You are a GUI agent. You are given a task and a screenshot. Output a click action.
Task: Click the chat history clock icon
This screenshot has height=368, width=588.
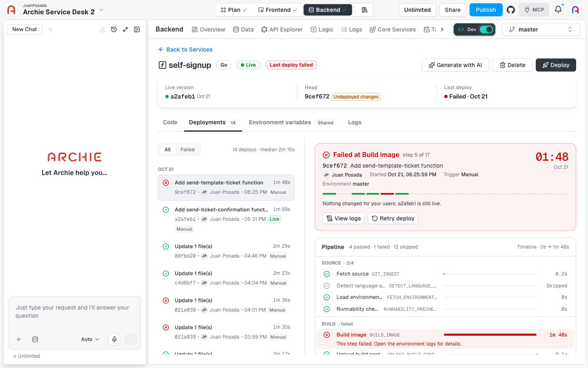point(114,29)
